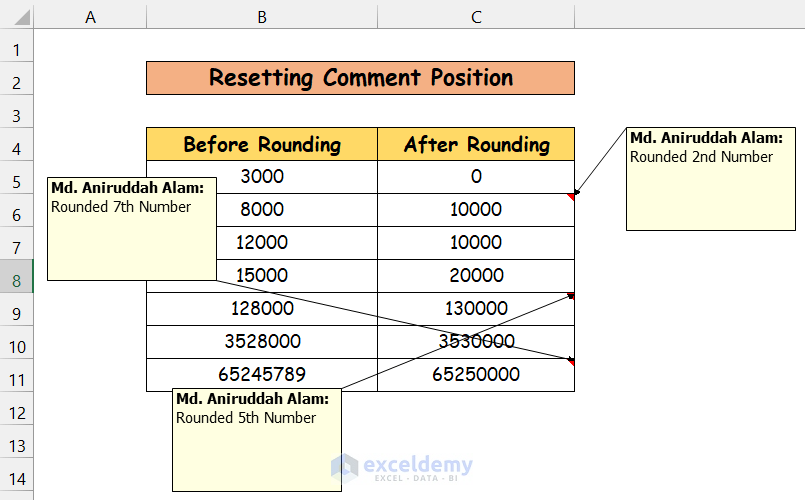805x500 pixels.
Task: Click the Rounded 7th Number comment box
Action: (132, 229)
